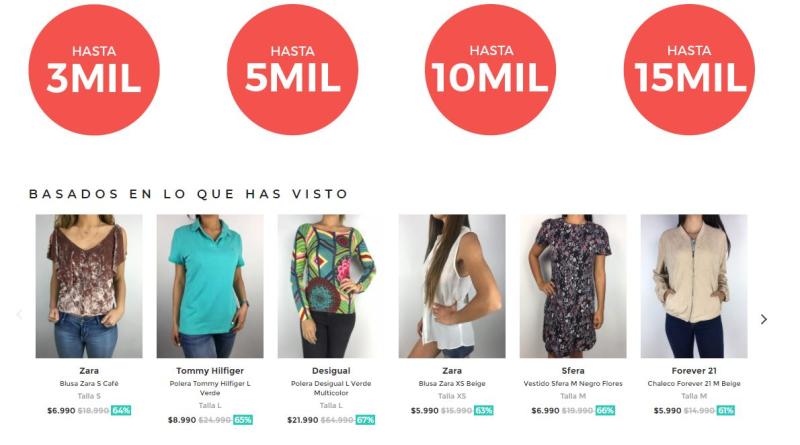
Task: Click the Tommy Hilfiger brand name
Action: point(210,370)
